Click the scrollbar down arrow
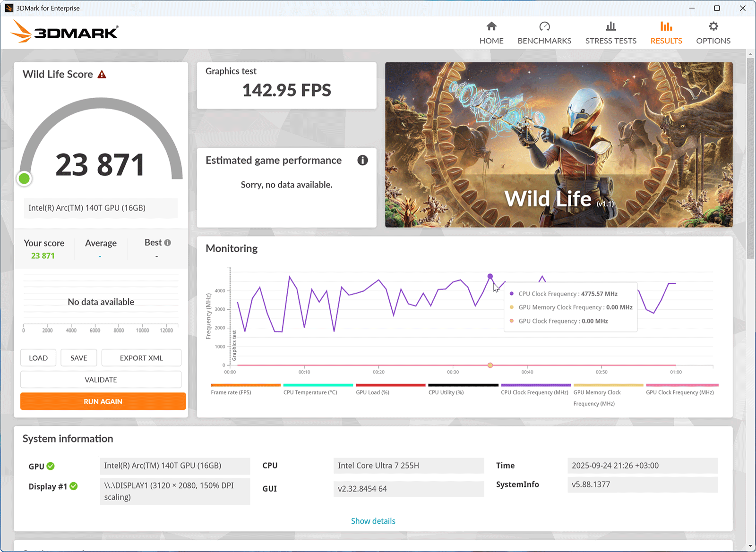The image size is (756, 552). pyautogui.click(x=750, y=546)
